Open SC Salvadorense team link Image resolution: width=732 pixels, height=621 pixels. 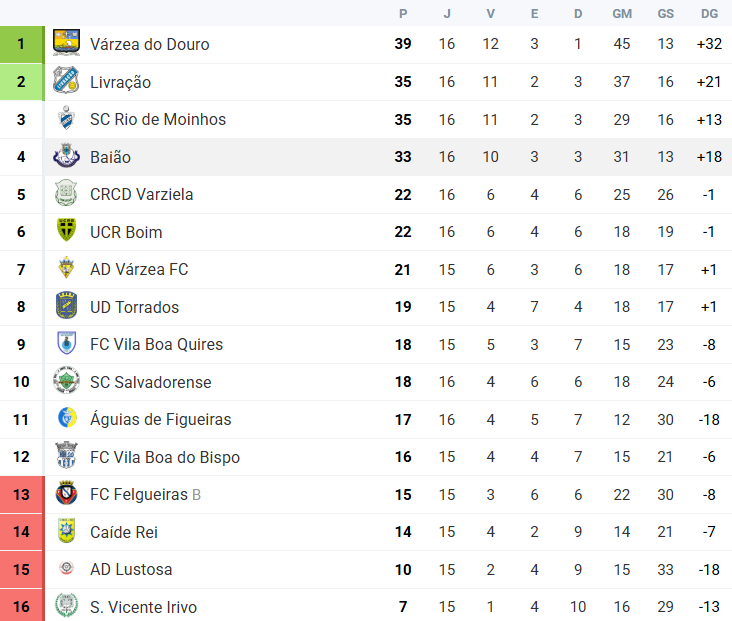[x=151, y=382]
